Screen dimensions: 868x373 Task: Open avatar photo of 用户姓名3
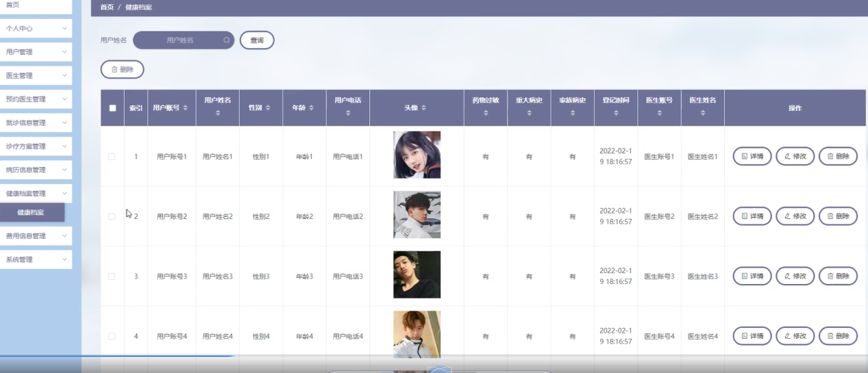[417, 274]
